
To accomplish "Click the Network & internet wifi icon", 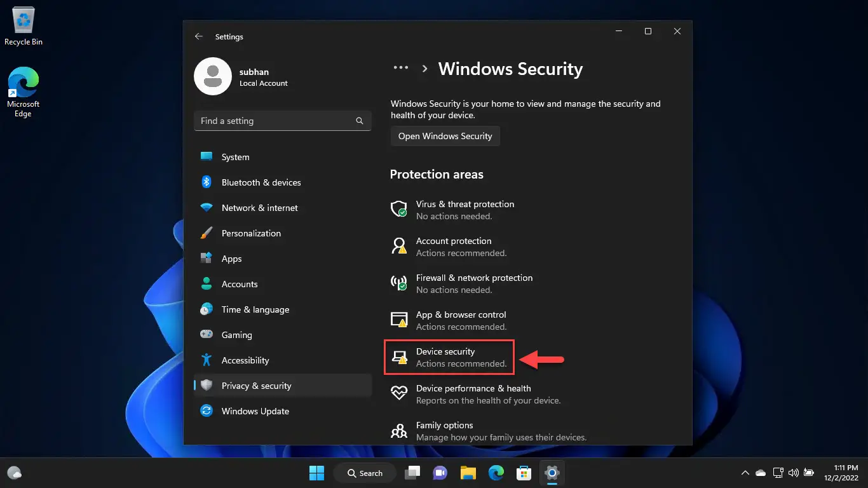I will 207,207.
